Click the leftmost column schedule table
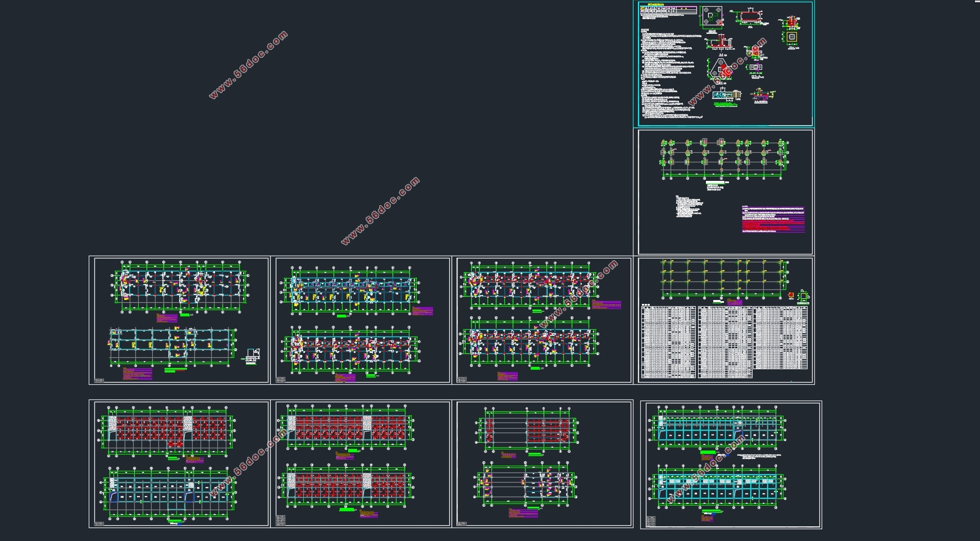This screenshot has width=980, height=541. (668, 342)
